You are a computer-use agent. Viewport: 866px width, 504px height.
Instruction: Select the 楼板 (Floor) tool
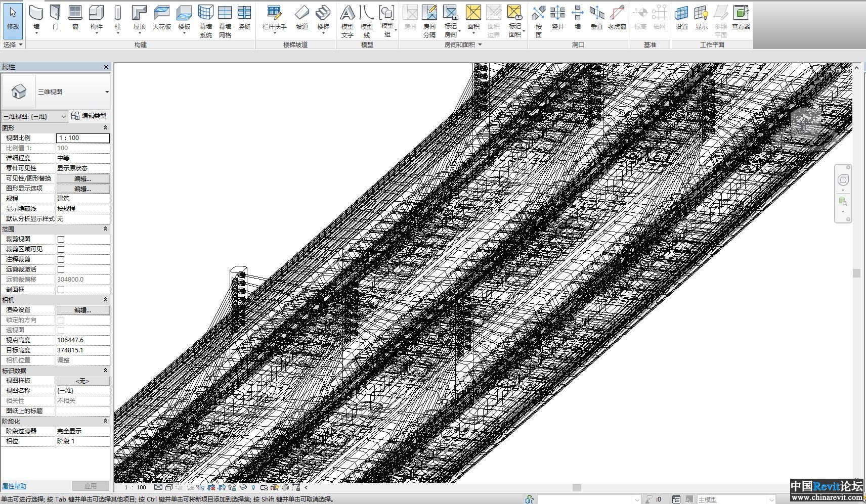point(184,19)
